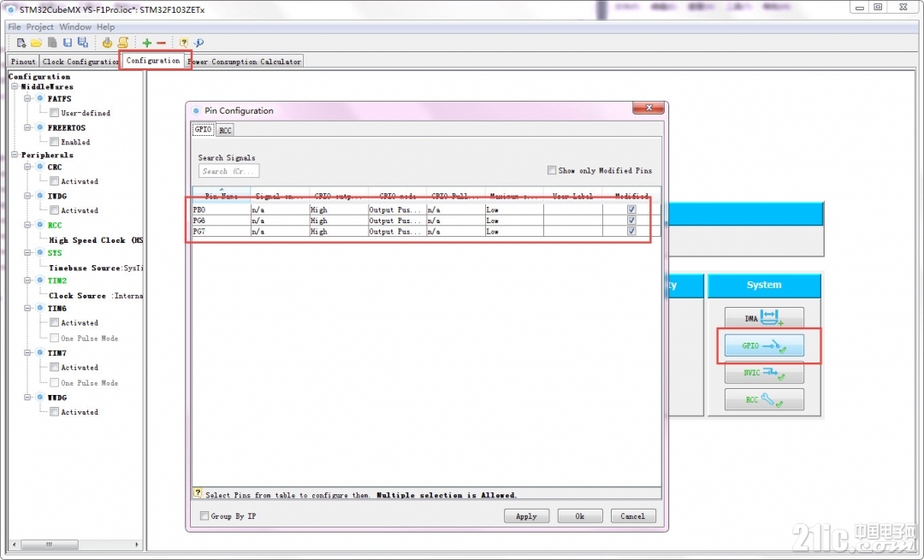Click the Ok button

coord(580,516)
